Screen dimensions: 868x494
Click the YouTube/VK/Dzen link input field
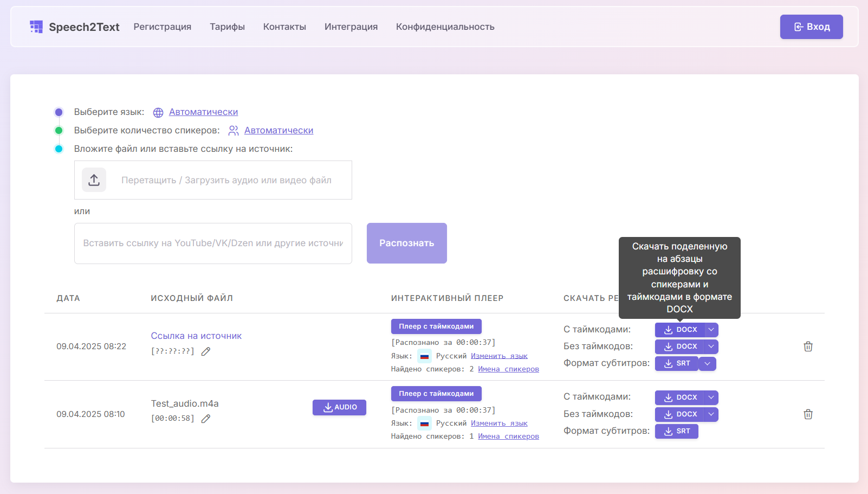pos(213,243)
